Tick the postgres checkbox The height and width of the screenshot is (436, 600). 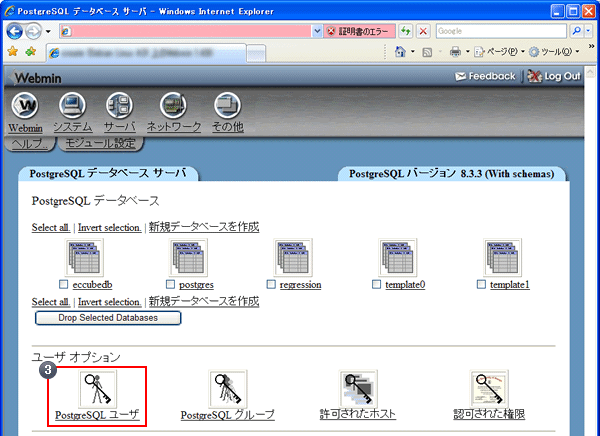tap(170, 284)
